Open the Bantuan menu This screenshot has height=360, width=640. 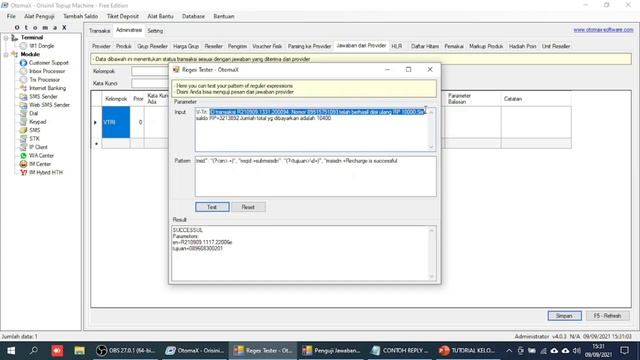224,16
